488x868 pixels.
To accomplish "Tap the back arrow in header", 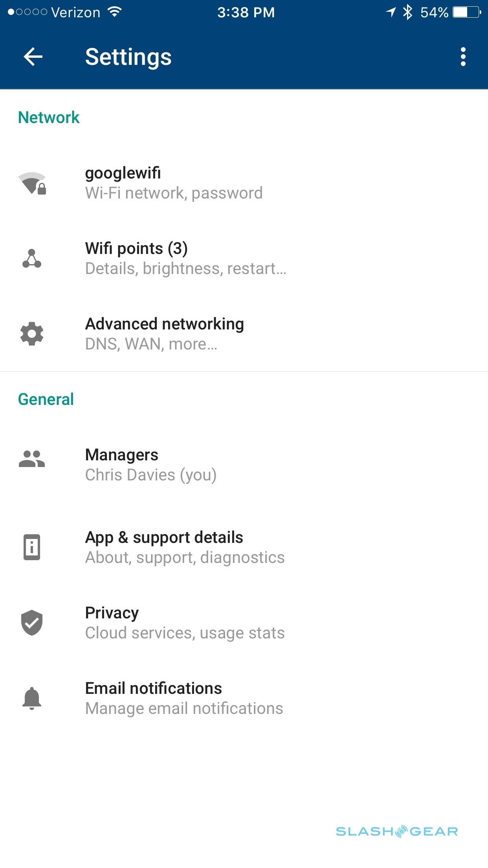I will (33, 57).
